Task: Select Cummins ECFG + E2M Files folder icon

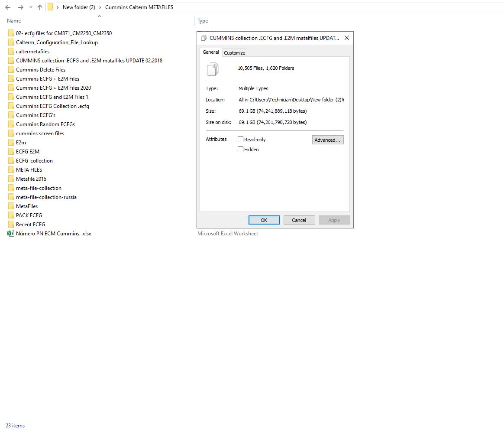Action: pos(10,78)
